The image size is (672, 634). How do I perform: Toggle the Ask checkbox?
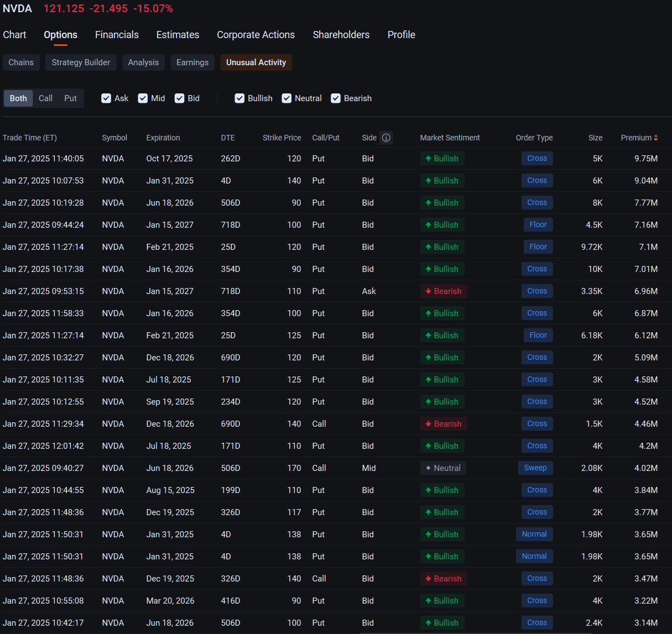coord(106,98)
